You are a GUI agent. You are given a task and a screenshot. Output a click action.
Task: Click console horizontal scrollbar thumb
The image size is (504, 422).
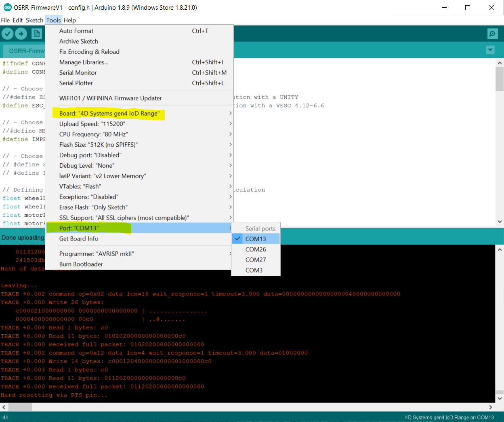click(x=20, y=407)
